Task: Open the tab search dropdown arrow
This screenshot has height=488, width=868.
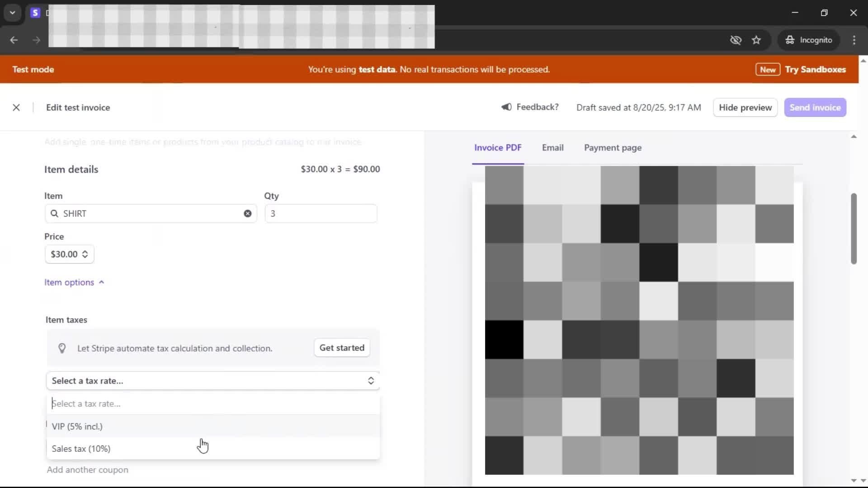Action: [13, 13]
